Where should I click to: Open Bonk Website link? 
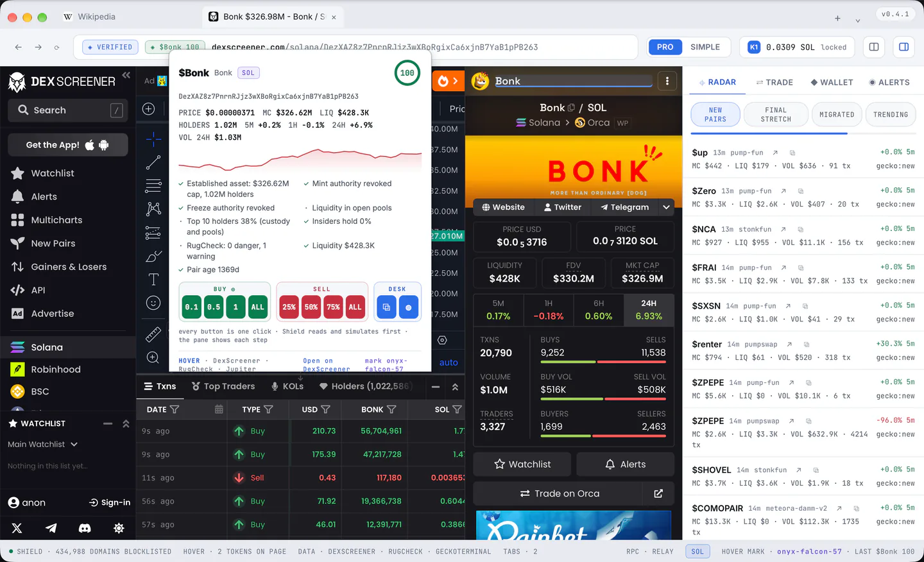pyautogui.click(x=504, y=207)
